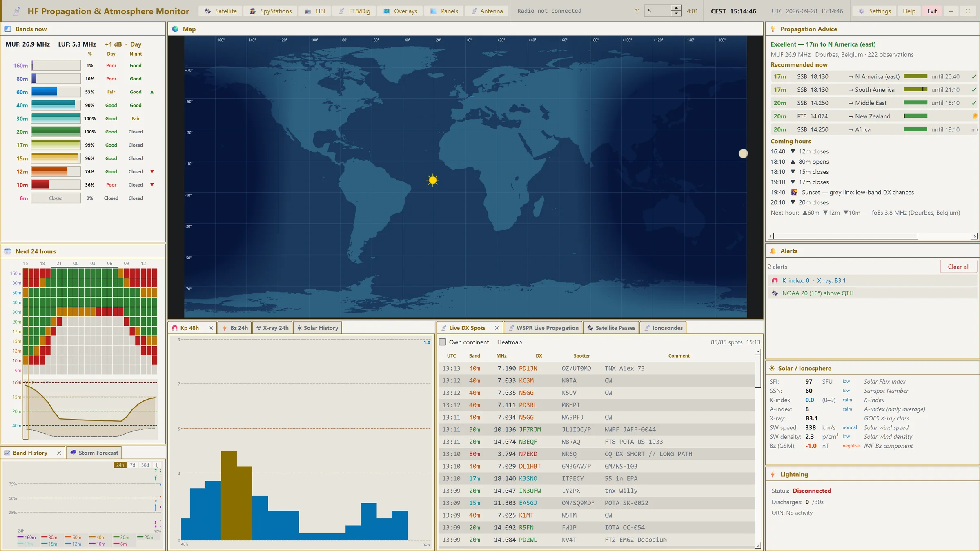Viewport: 980px width, 551px height.
Task: Open the EIBI schedule button
Action: coord(315,11)
